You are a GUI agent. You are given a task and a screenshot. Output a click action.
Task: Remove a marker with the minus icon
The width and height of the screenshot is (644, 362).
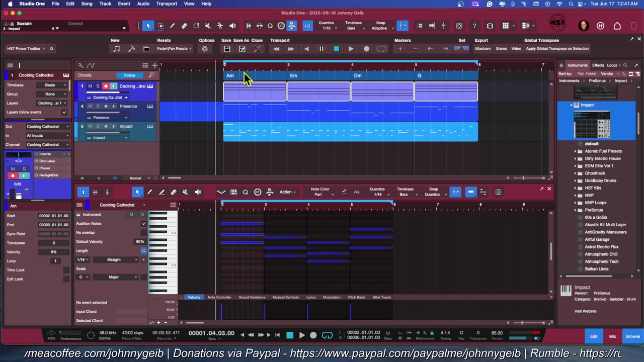click(415, 49)
